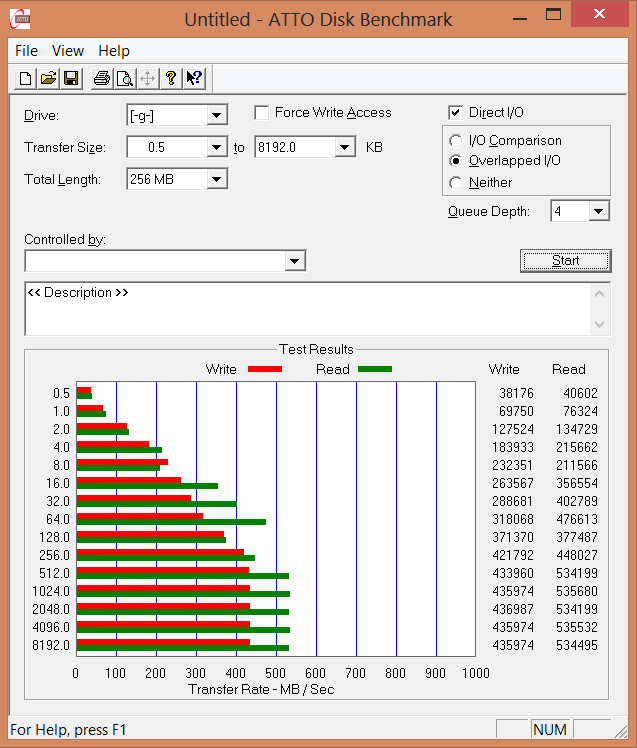Expand the Drive selection dropdown
The height and width of the screenshot is (748, 637).
click(216, 116)
